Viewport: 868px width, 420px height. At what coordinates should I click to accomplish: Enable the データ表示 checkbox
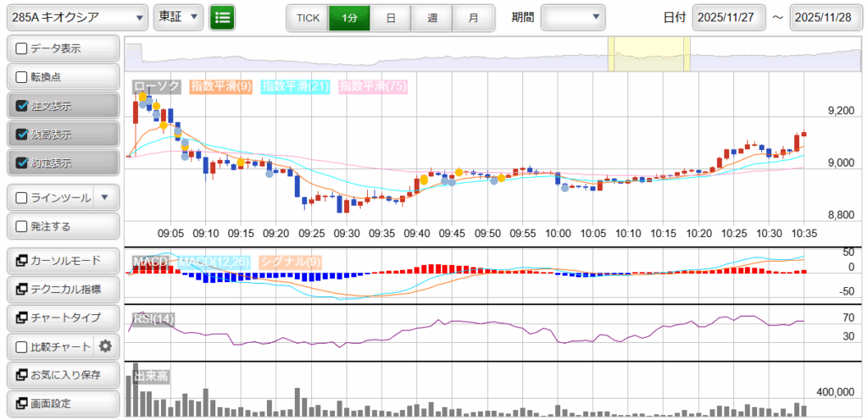pyautogui.click(x=23, y=49)
